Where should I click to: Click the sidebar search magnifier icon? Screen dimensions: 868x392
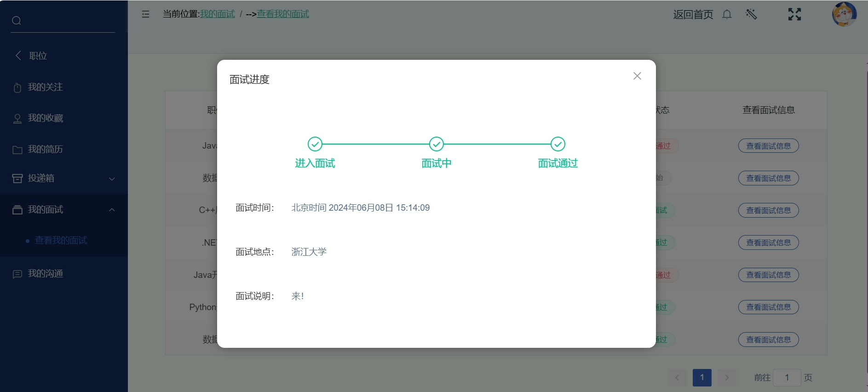click(x=17, y=21)
